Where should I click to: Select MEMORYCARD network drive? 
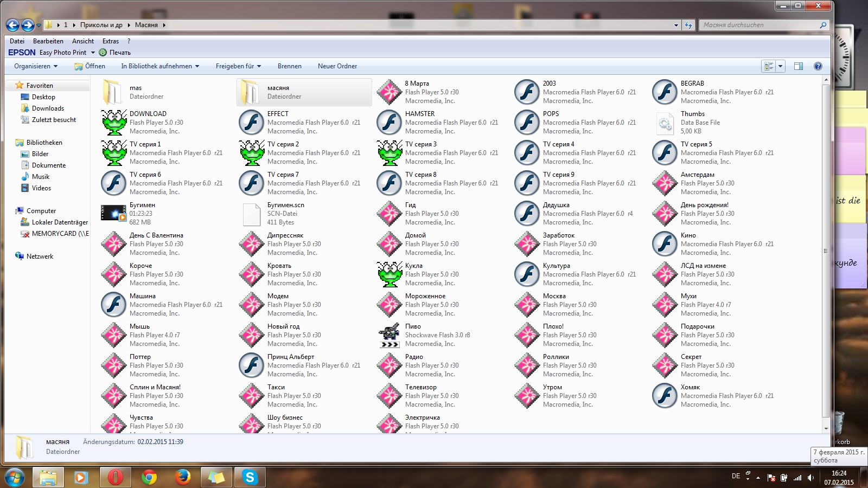54,234
